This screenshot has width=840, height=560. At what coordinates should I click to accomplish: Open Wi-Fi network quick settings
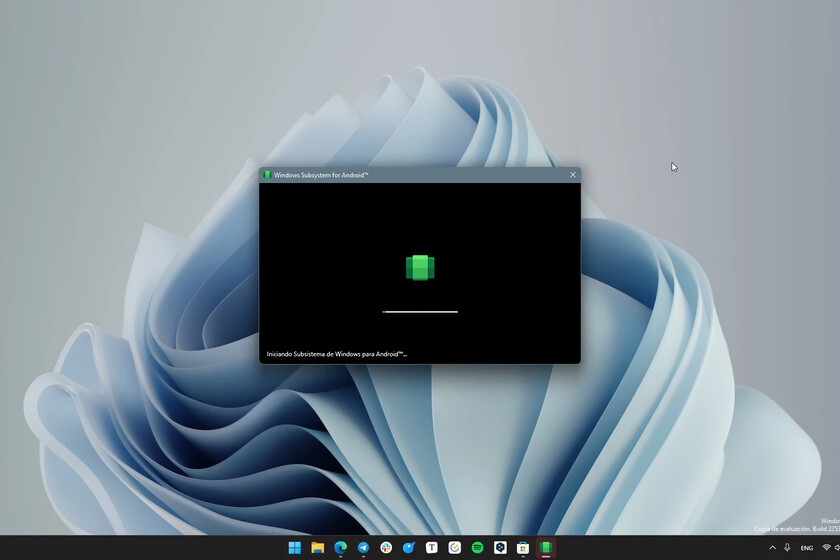(x=827, y=548)
